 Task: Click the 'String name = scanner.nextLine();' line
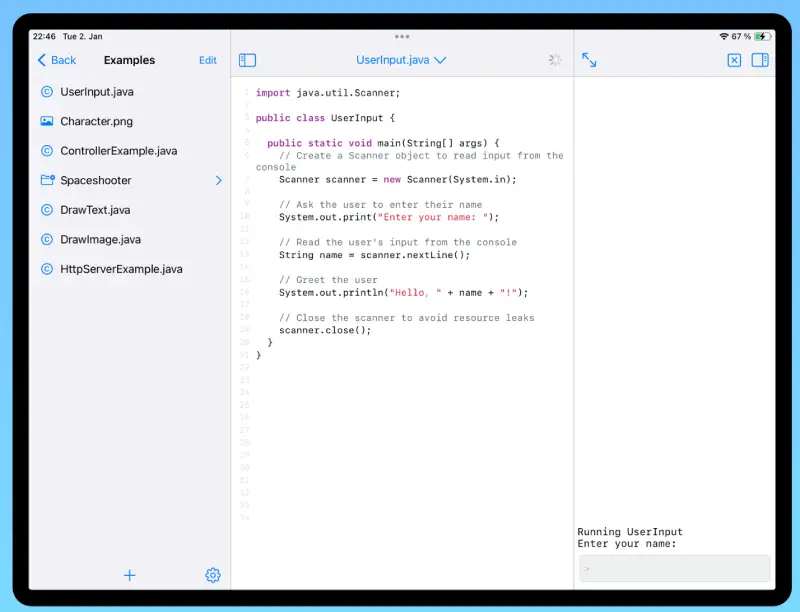[x=374, y=255]
